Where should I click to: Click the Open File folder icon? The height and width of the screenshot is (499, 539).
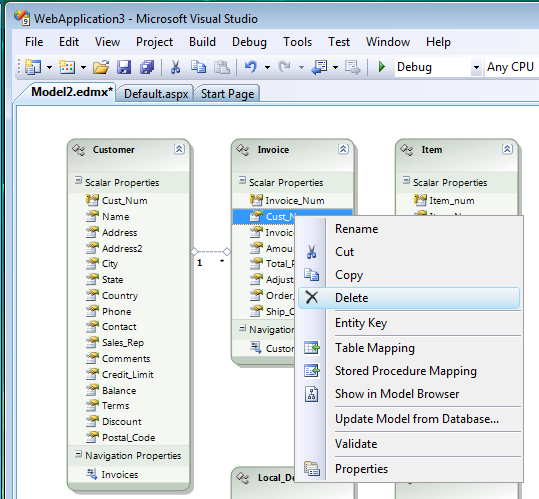(x=101, y=67)
